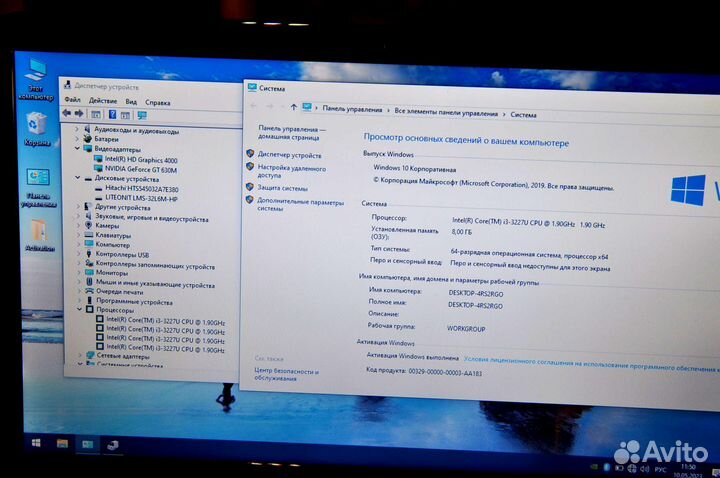Select the first i3-3227U processor entry
This screenshot has width=720, height=478.
165,321
